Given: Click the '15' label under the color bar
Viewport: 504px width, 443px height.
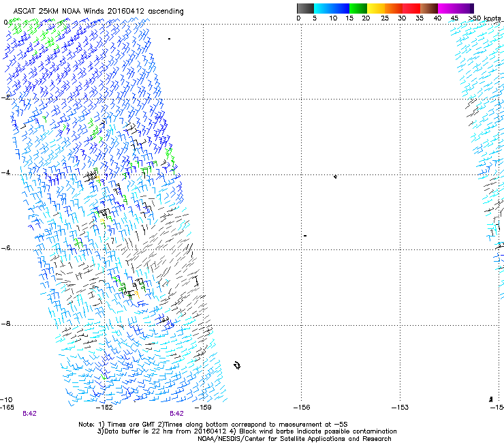Looking at the screenshot, I should click(x=349, y=18).
